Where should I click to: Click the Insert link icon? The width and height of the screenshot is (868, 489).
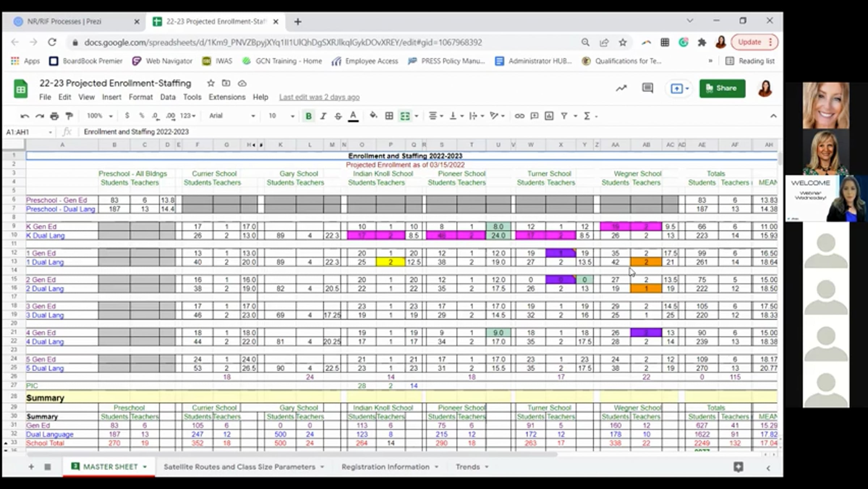coord(519,116)
